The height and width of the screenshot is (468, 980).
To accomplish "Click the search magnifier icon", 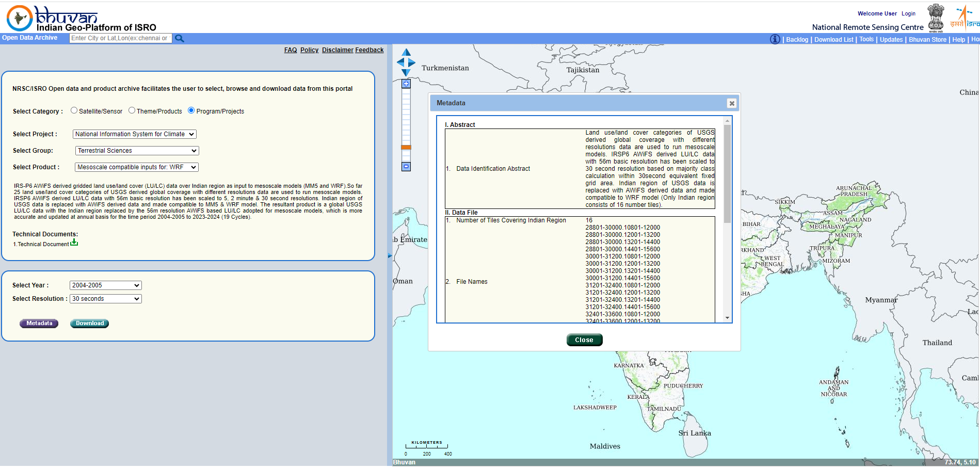I will [180, 38].
